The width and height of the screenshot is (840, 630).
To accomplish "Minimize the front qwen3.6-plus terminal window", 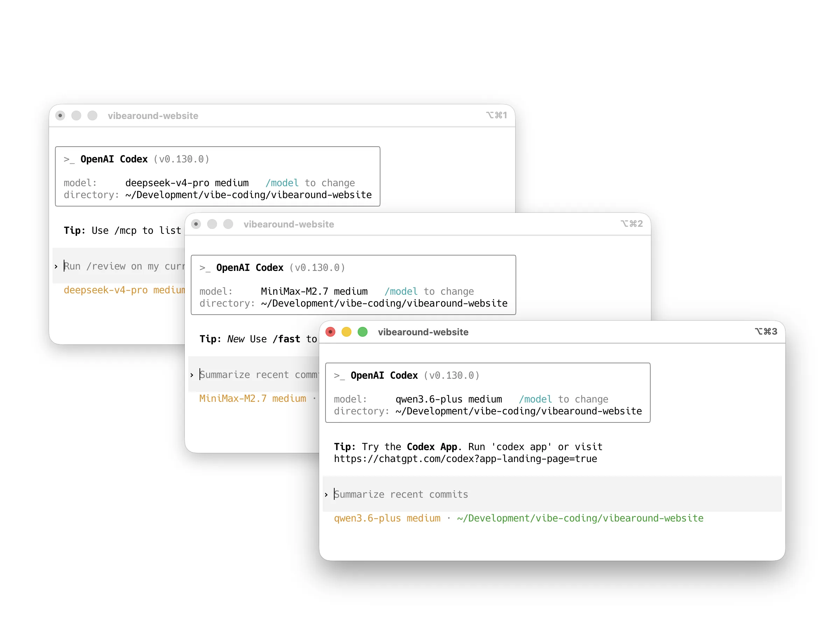I will (346, 332).
